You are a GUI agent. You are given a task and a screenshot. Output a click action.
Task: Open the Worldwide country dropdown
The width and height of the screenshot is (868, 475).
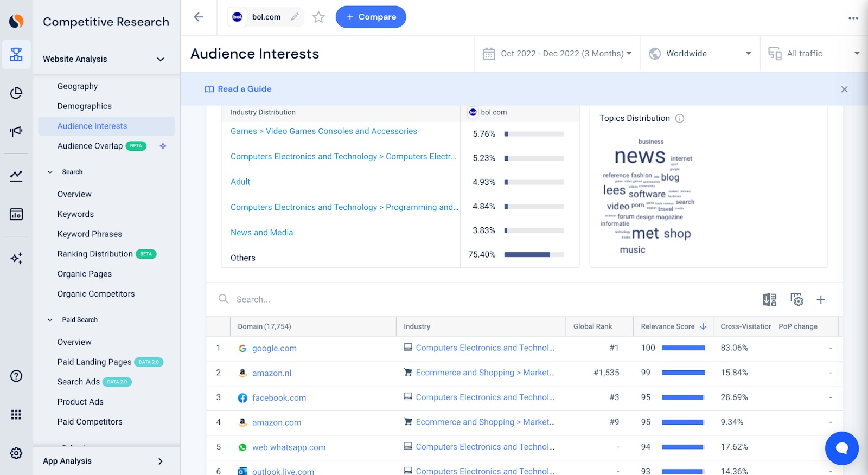[x=700, y=54]
